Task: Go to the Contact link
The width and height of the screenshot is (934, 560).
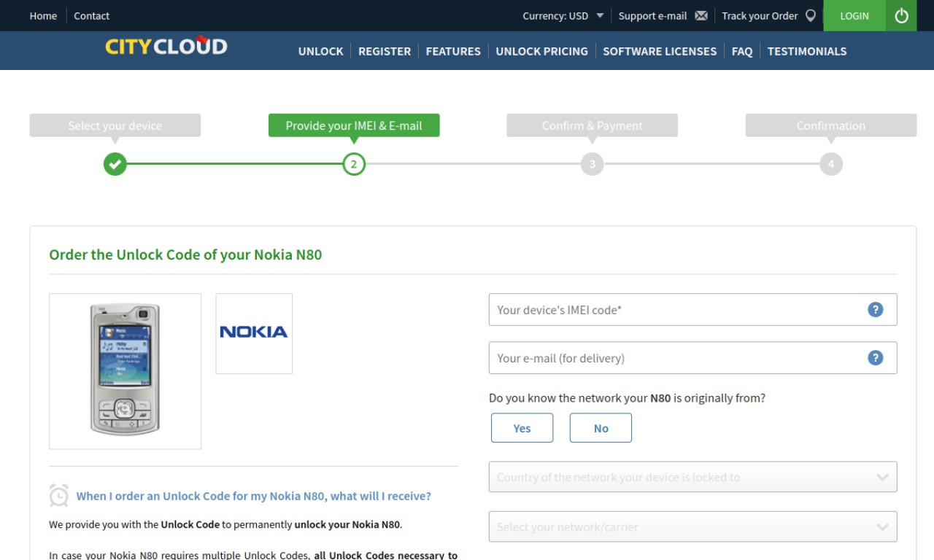Action: 91,16
